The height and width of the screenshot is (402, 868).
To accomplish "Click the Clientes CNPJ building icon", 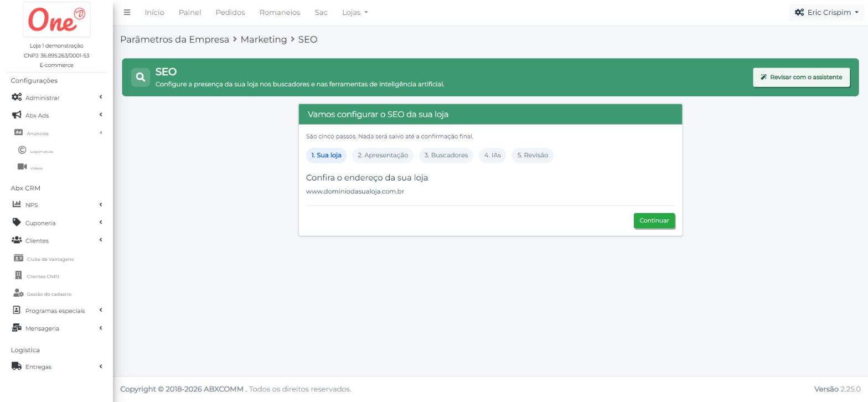I will click(x=18, y=275).
